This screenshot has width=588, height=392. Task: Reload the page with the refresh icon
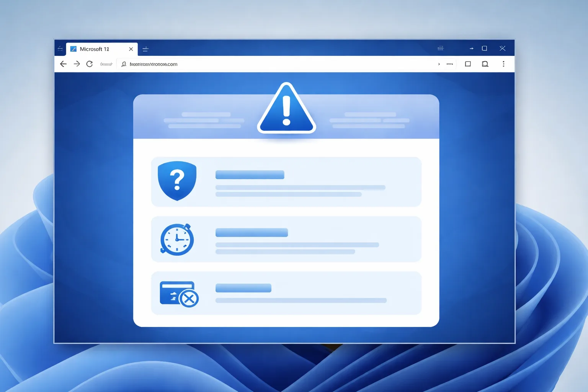90,64
